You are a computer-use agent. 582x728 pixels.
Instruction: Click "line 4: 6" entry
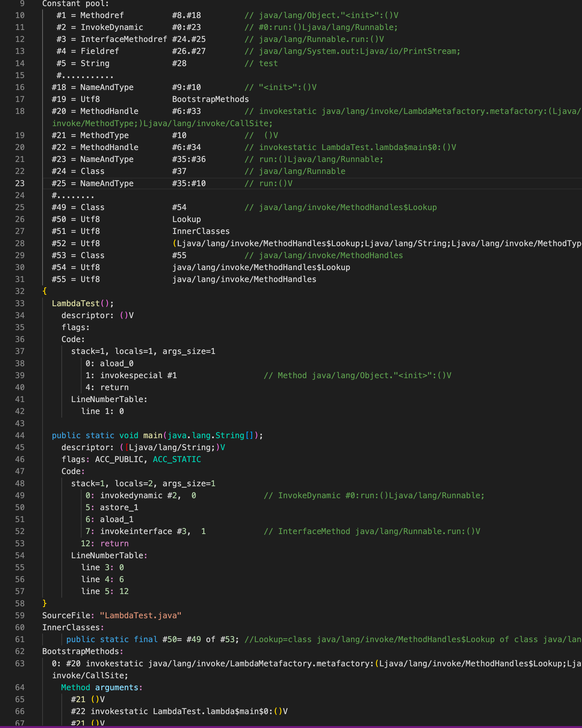(102, 579)
